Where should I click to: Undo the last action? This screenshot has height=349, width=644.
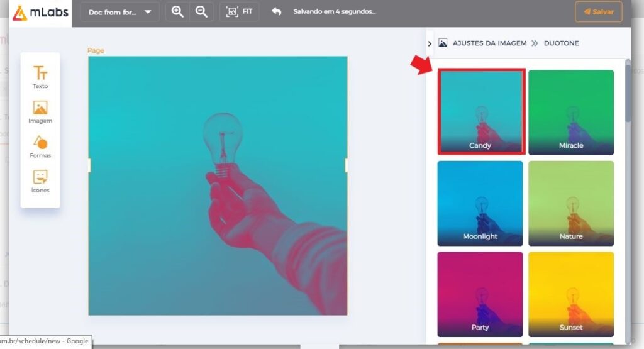tap(277, 11)
